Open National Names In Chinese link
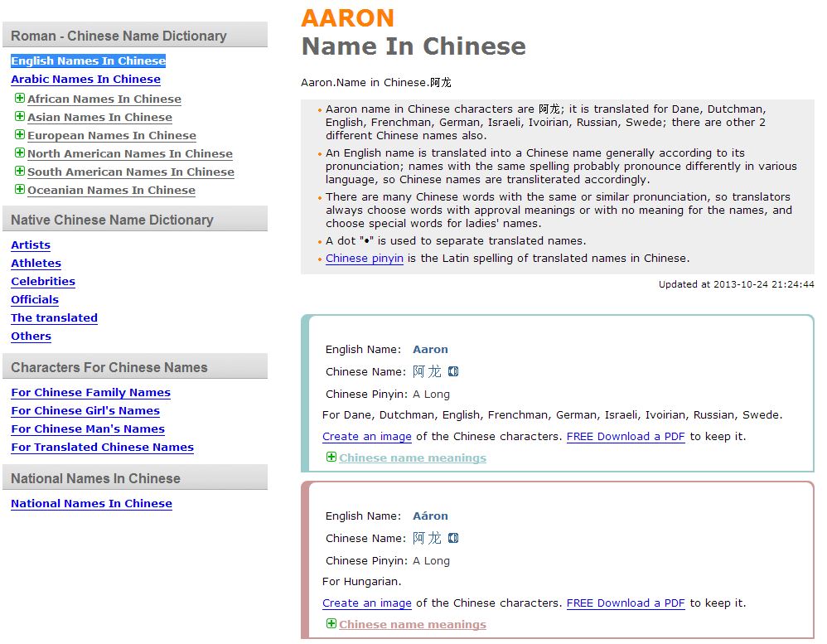 tap(91, 504)
